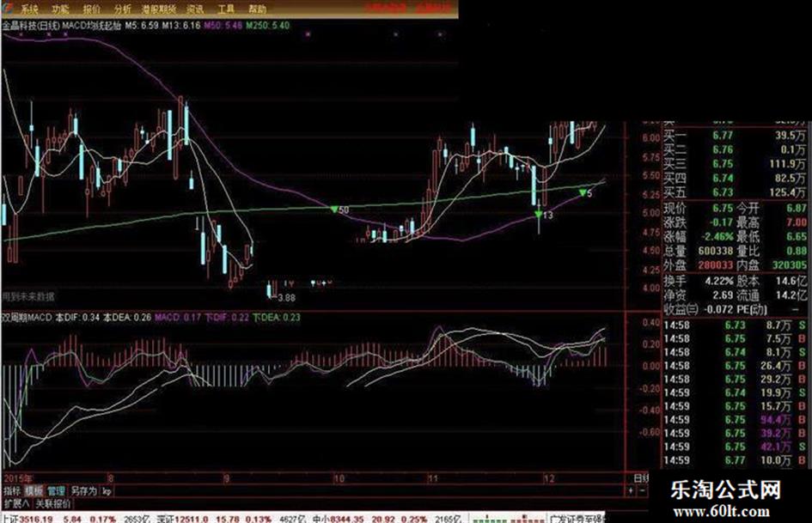Open the 港股期货 menu

159,9
